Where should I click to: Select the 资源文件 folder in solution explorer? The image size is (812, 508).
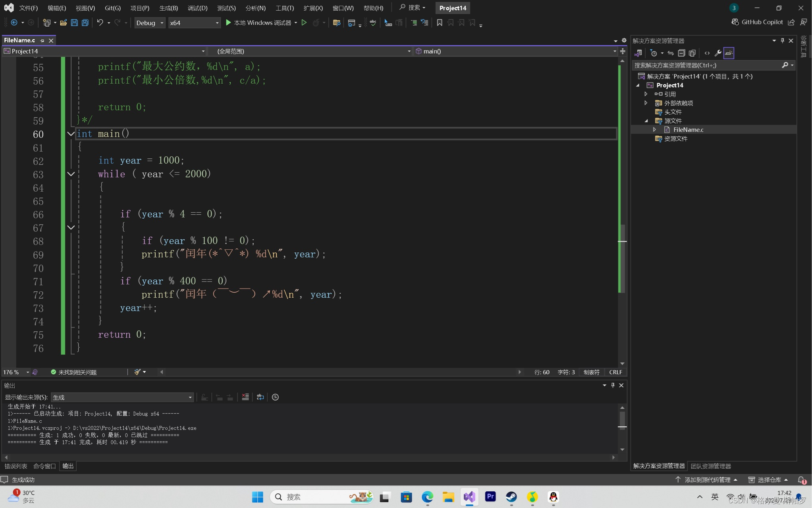click(675, 139)
